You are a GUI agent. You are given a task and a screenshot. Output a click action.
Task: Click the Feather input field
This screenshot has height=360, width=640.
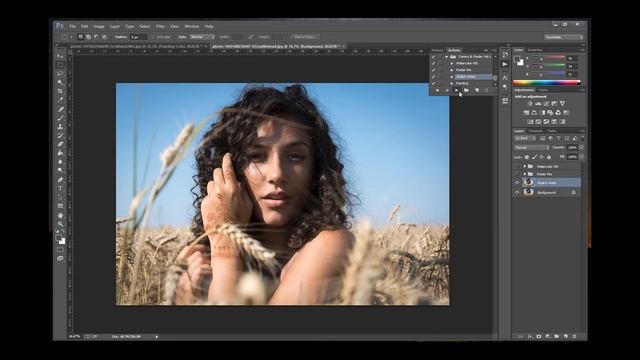pos(138,37)
